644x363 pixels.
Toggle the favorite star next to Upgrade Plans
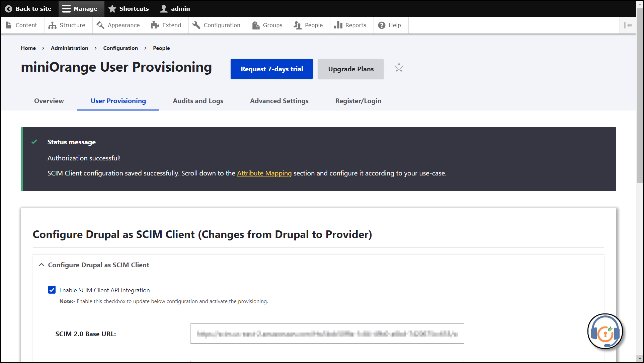pos(399,68)
